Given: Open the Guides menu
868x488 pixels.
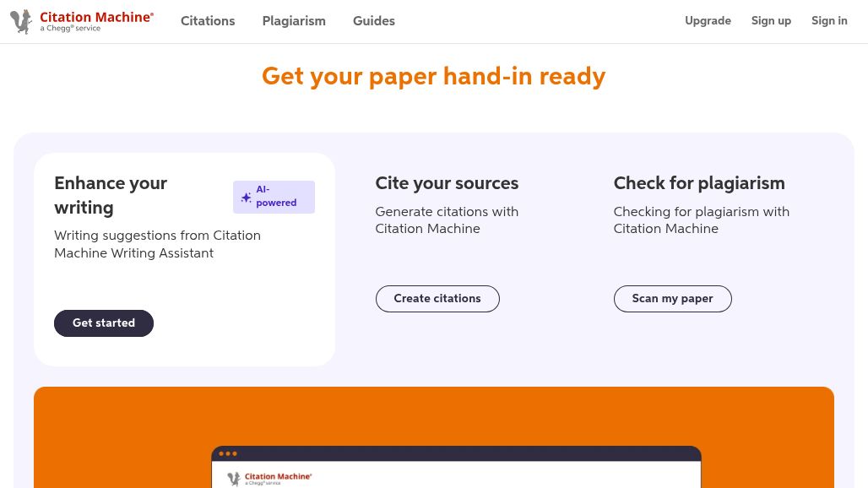Looking at the screenshot, I should pos(374,21).
